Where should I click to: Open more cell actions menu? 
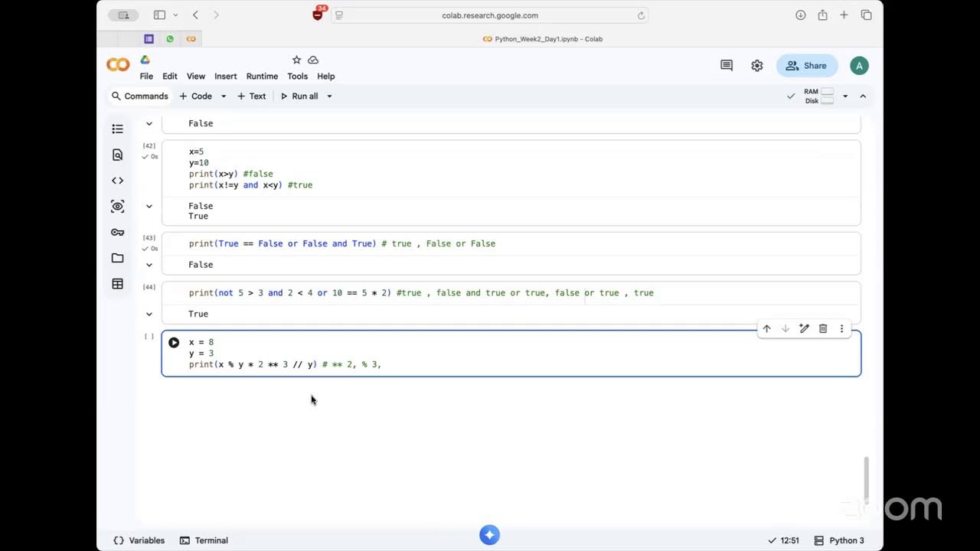(x=841, y=328)
